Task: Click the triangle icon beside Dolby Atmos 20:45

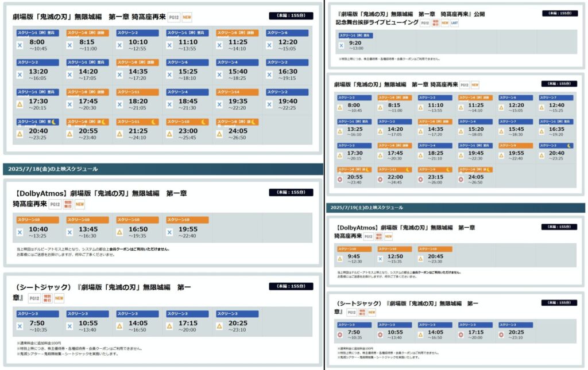Action: coord(420,259)
